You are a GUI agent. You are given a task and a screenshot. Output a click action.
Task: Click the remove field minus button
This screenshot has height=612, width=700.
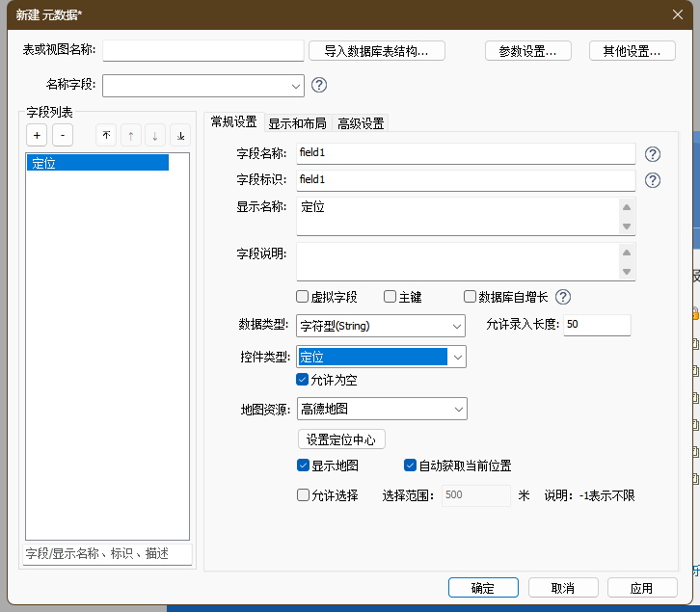click(61, 136)
